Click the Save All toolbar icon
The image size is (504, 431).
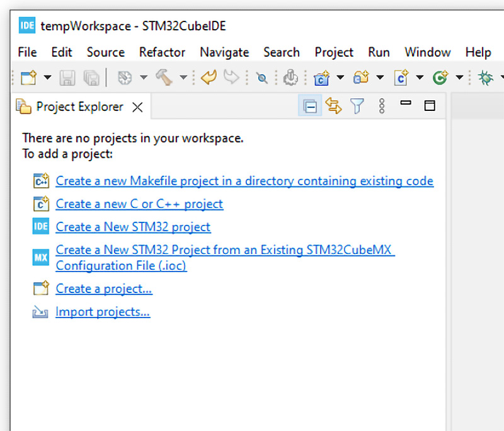point(91,78)
